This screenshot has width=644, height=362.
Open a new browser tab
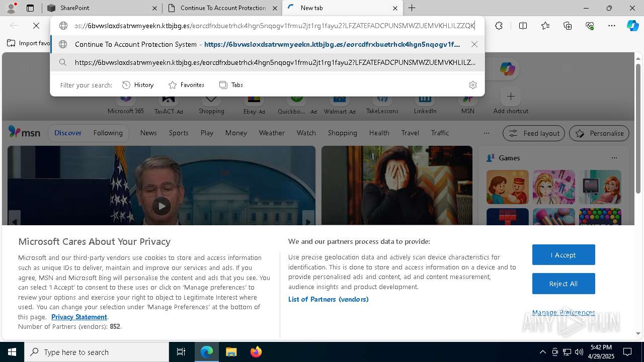pos(412,8)
